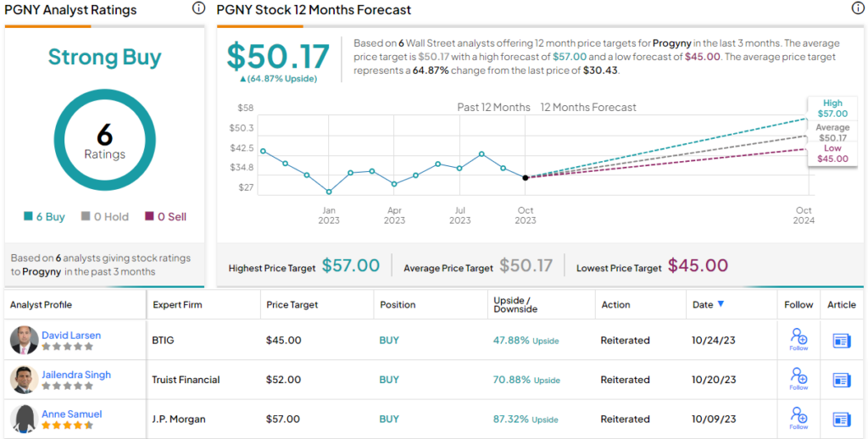Click info icon in PGNY Analyst Ratings header

198,8
